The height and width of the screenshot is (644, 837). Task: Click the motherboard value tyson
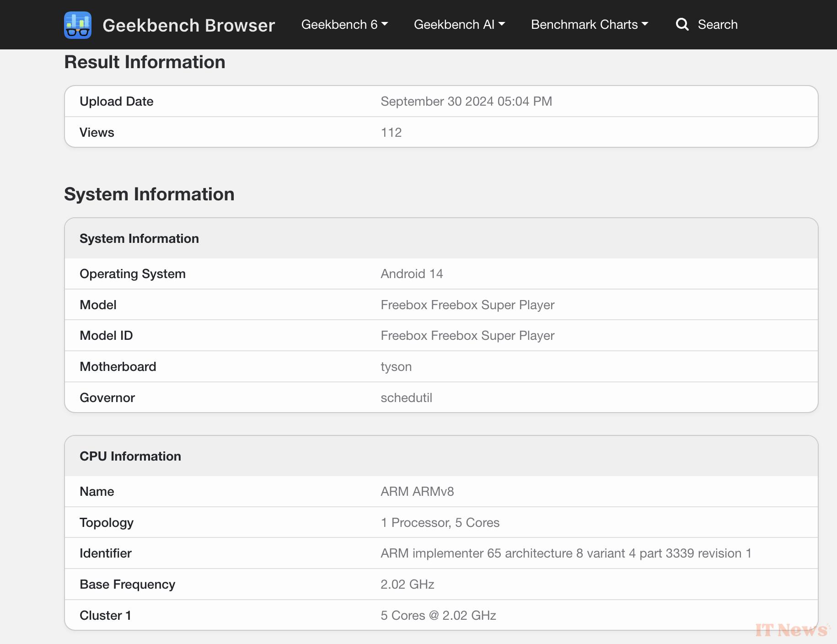tap(396, 367)
